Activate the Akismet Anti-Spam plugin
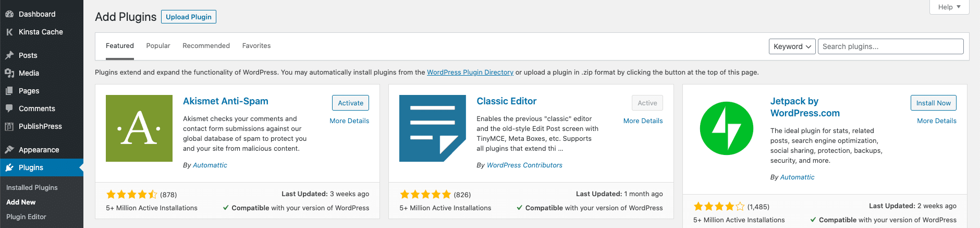This screenshot has width=980, height=228. click(x=350, y=103)
